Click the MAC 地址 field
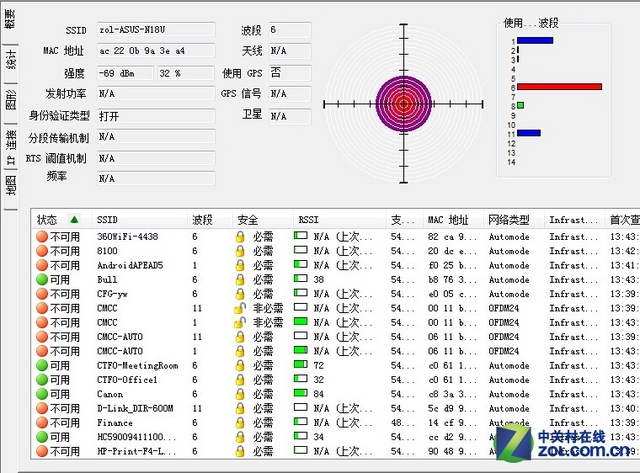The image size is (640, 473). 156,51
